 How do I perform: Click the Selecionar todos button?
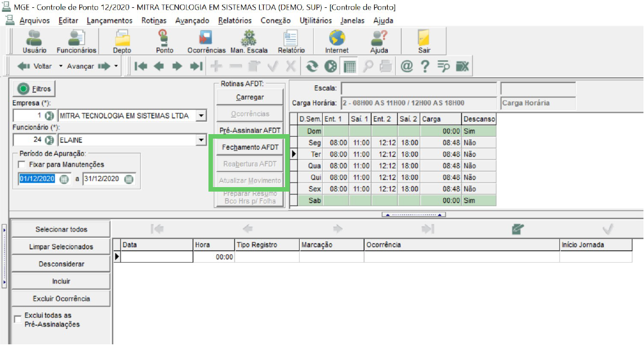click(61, 229)
